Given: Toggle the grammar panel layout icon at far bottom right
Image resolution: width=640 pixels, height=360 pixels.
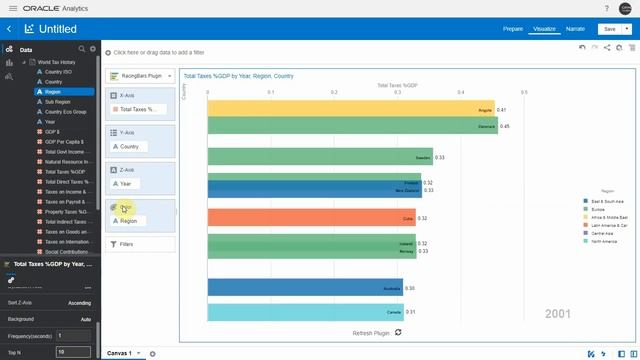Looking at the screenshot, I should (x=633, y=354).
